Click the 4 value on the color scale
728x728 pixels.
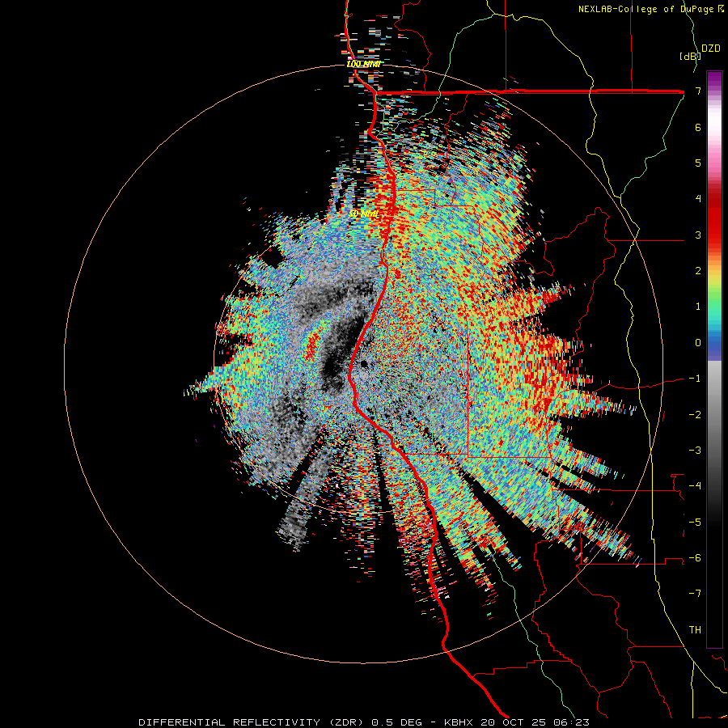click(698, 199)
